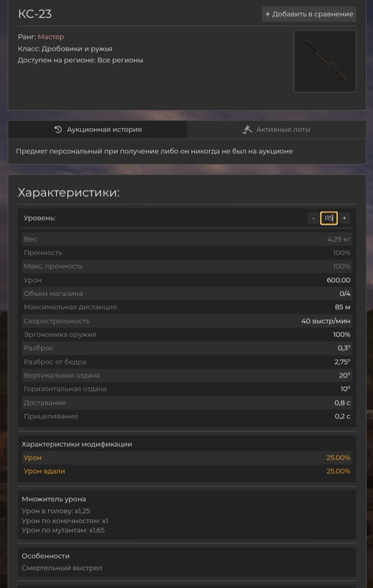Viewport: 373px width, 588px height.
Task: Switch to the Аукционная история tab
Action: tap(98, 129)
